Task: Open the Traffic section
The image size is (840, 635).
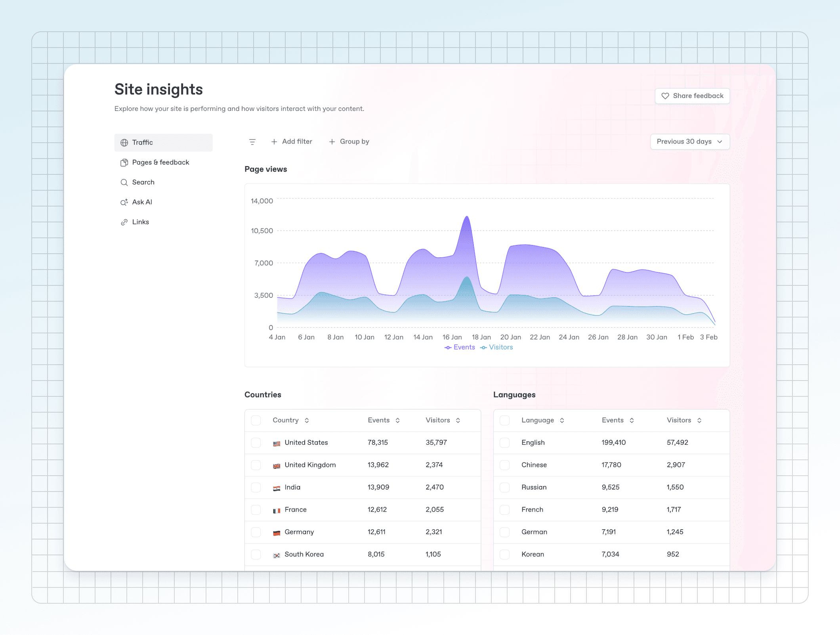Action: pos(163,143)
